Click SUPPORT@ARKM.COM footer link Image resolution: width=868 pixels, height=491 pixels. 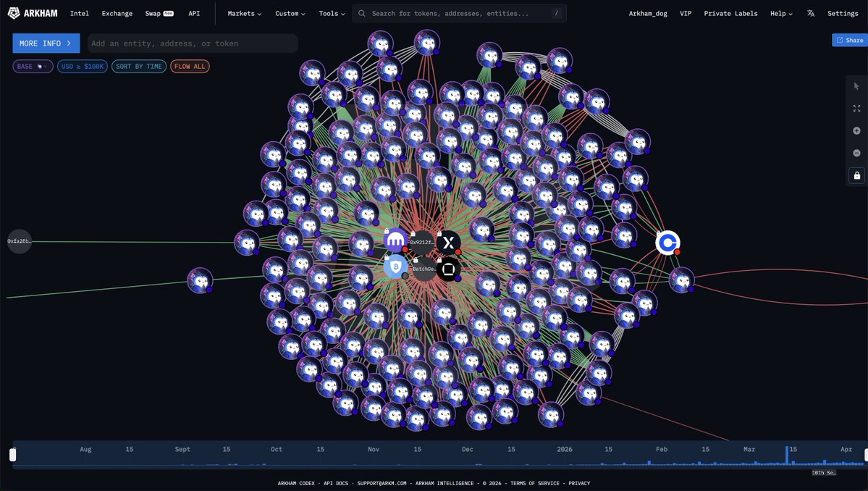point(382,483)
